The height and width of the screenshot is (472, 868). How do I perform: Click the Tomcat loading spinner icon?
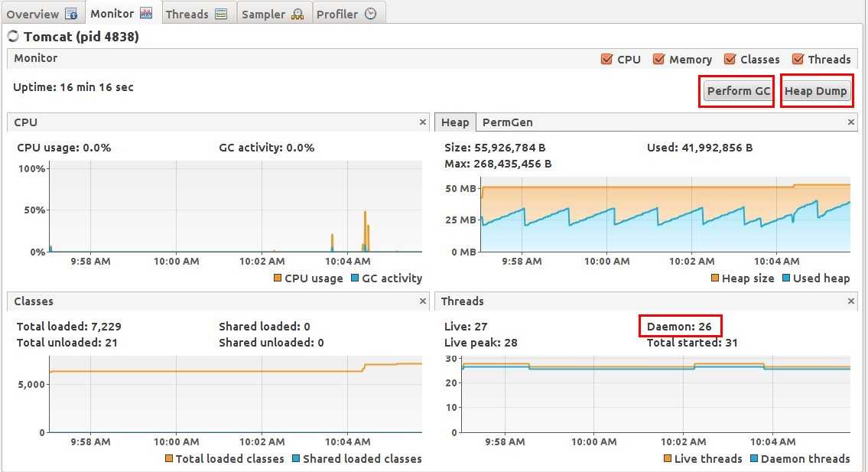tap(13, 37)
